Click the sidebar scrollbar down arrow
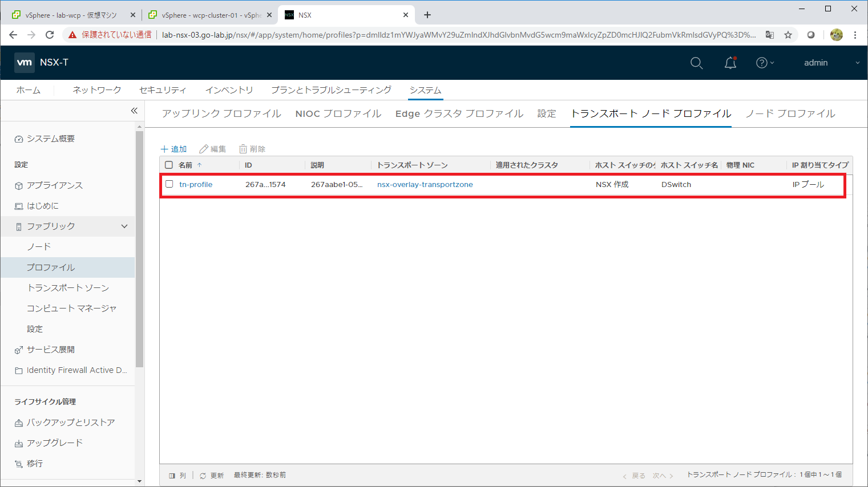 point(140,481)
